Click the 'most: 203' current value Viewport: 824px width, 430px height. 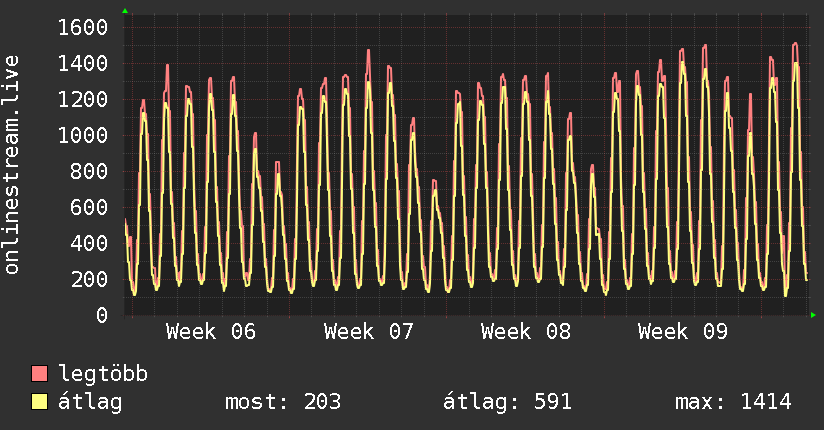[285, 402]
